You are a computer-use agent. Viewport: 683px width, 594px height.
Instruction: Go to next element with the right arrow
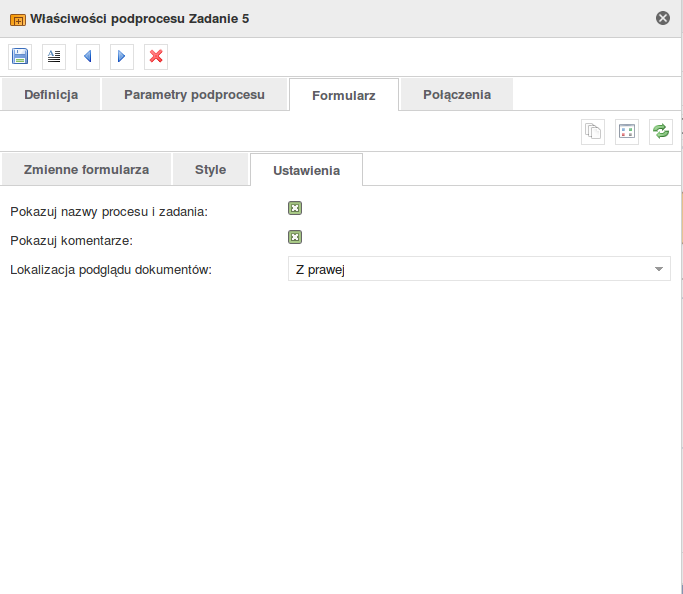122,57
